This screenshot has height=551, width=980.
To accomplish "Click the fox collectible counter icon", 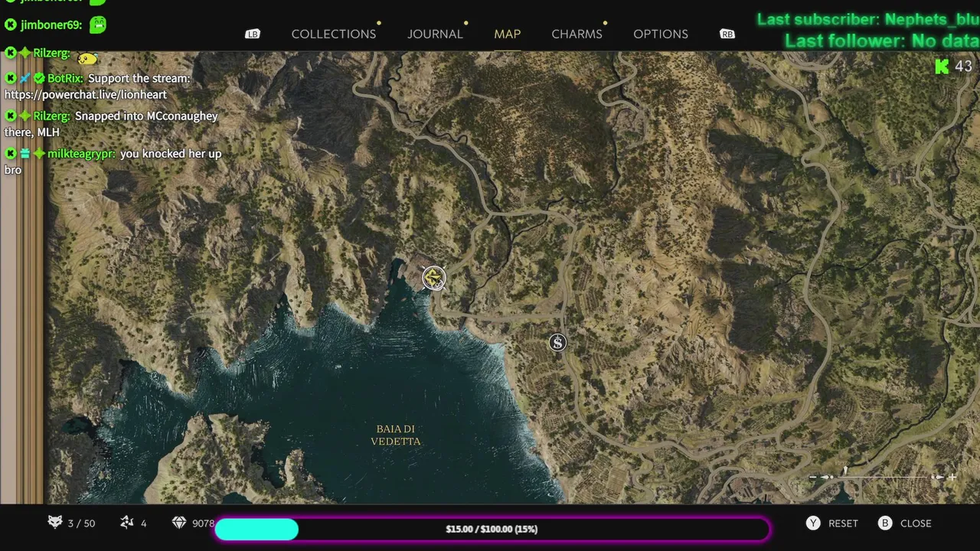I will [55, 523].
